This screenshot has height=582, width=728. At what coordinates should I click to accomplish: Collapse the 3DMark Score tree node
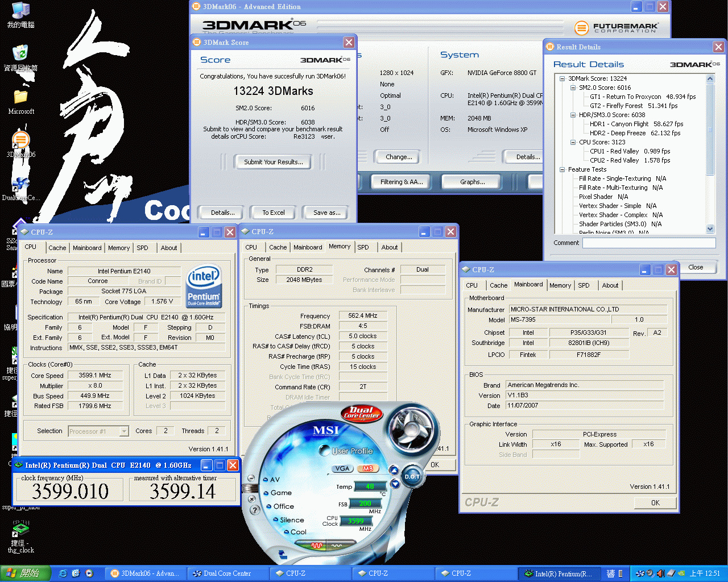coord(562,78)
